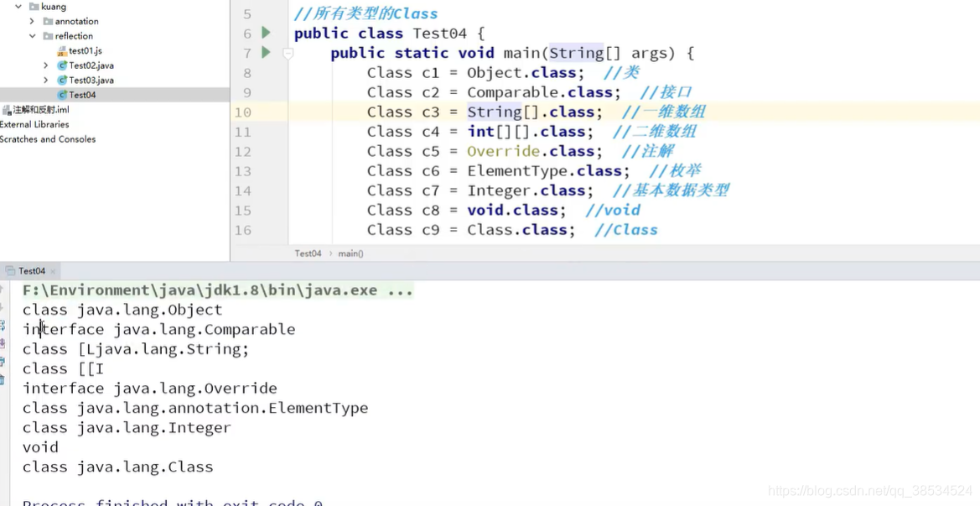Open Test02.java from the project tree

[x=91, y=65]
